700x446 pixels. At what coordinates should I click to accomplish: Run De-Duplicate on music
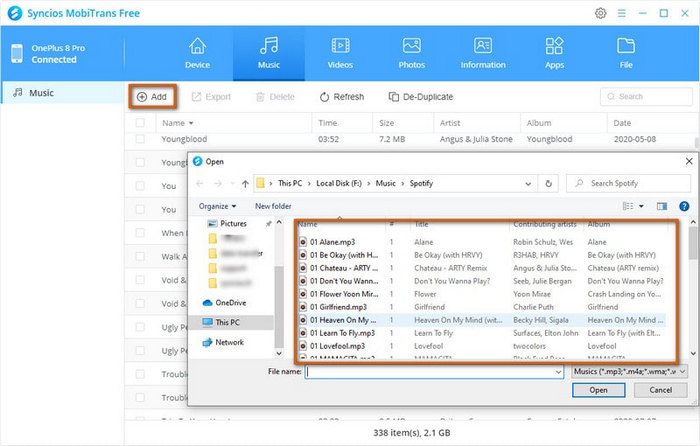tap(421, 97)
